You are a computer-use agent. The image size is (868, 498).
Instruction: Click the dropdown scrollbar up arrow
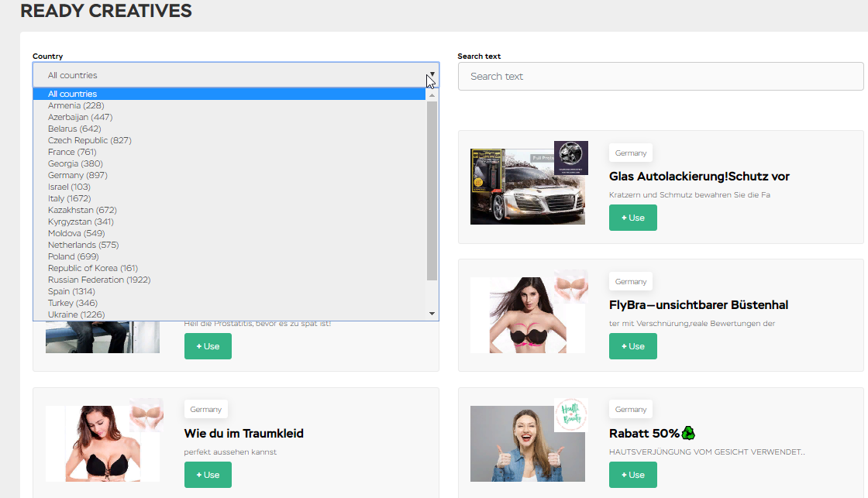coord(432,95)
